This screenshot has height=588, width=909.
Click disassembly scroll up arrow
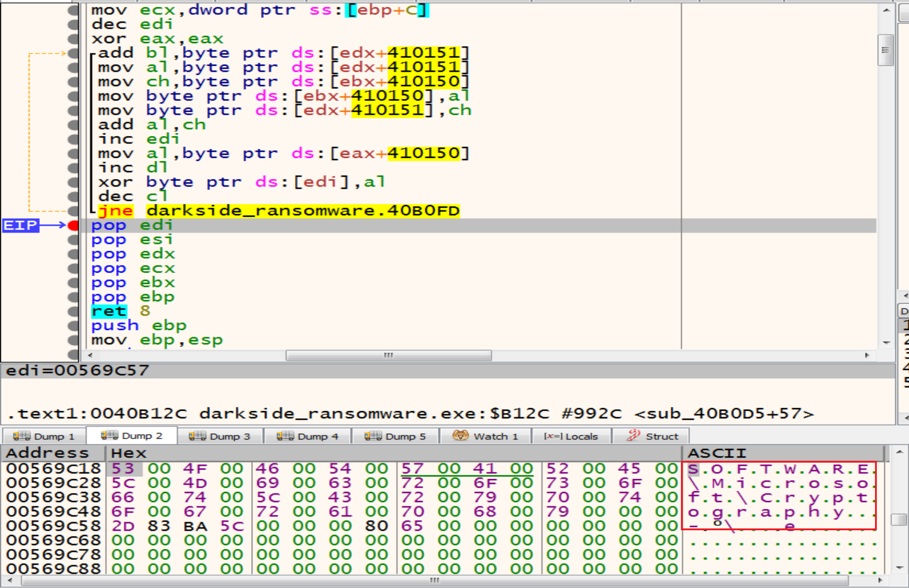pyautogui.click(x=886, y=10)
